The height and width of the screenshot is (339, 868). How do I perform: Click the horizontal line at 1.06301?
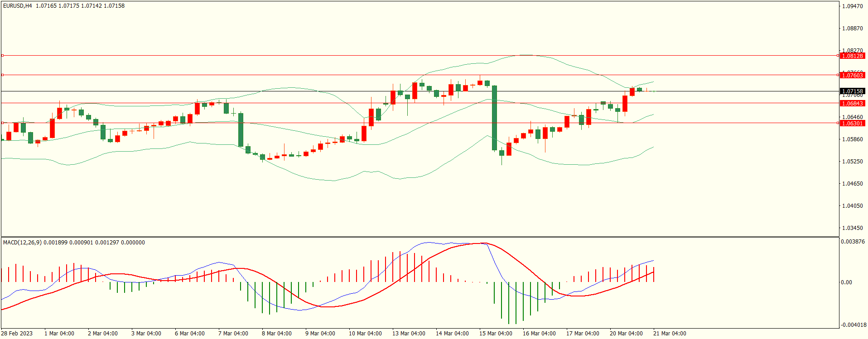point(420,123)
